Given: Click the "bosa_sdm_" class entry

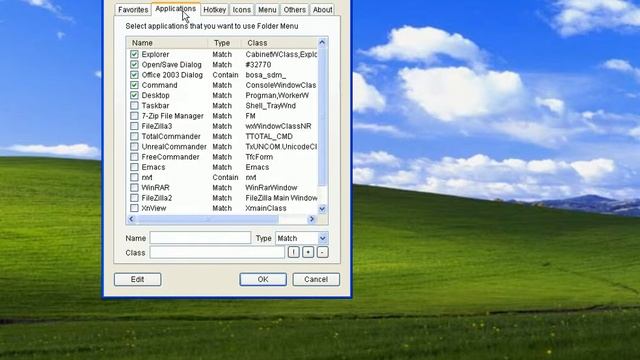Looking at the screenshot, I should click(266, 75).
